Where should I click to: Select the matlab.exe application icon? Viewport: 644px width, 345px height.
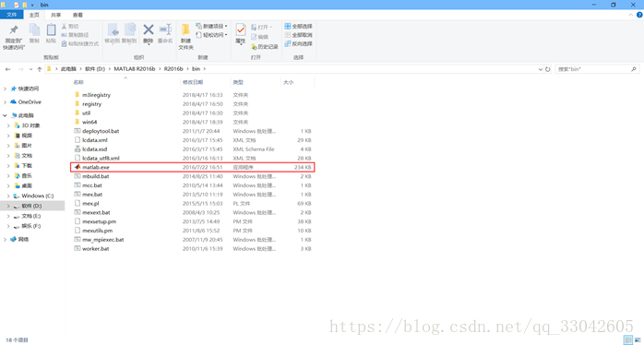[77, 167]
